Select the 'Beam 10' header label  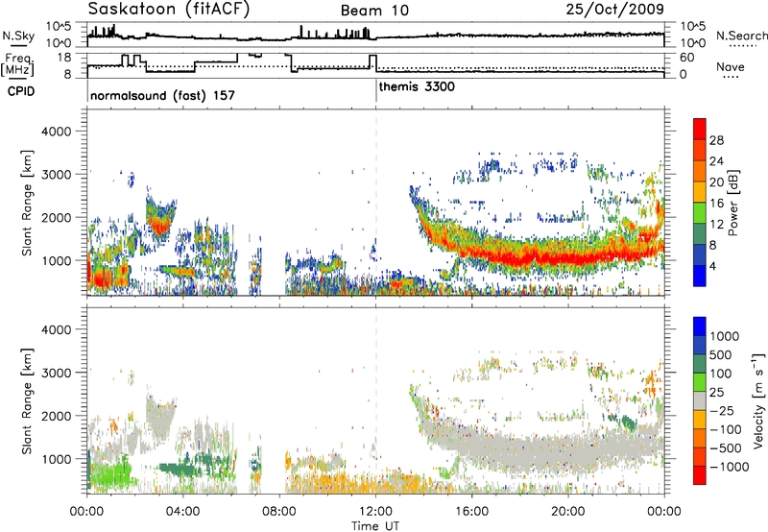pyautogui.click(x=374, y=11)
